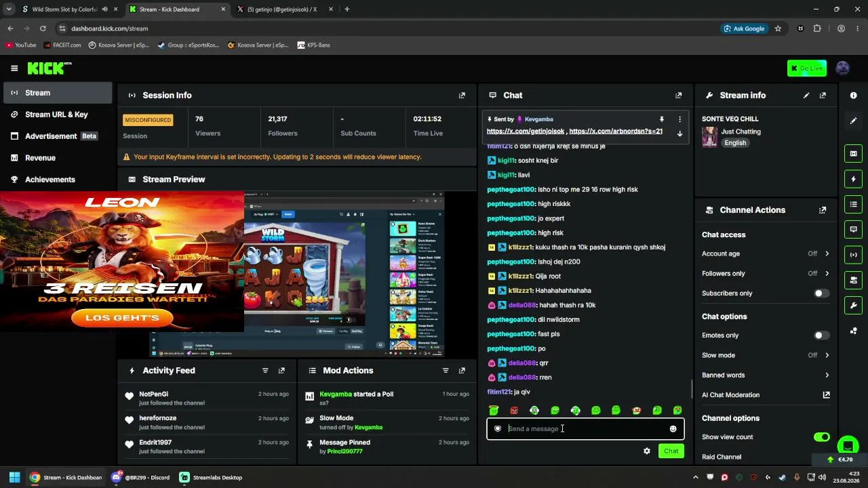Open the Kick hamburger menu
Image resolution: width=868 pixels, height=488 pixels.
point(14,68)
